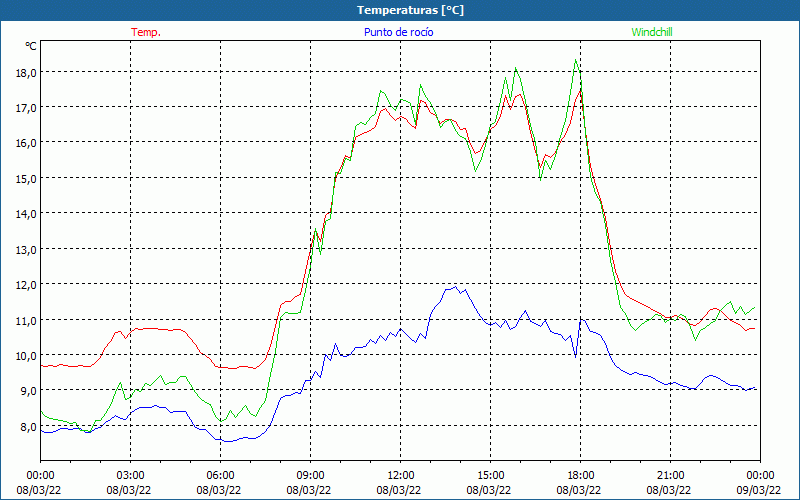800x500 pixels.
Task: Click the 17,0 y-axis value
Action: coord(26,107)
